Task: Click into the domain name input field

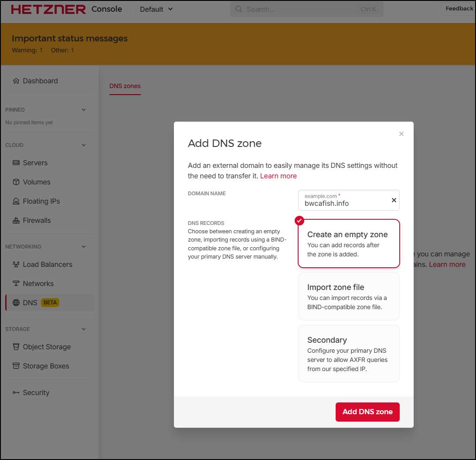Action: (342, 203)
